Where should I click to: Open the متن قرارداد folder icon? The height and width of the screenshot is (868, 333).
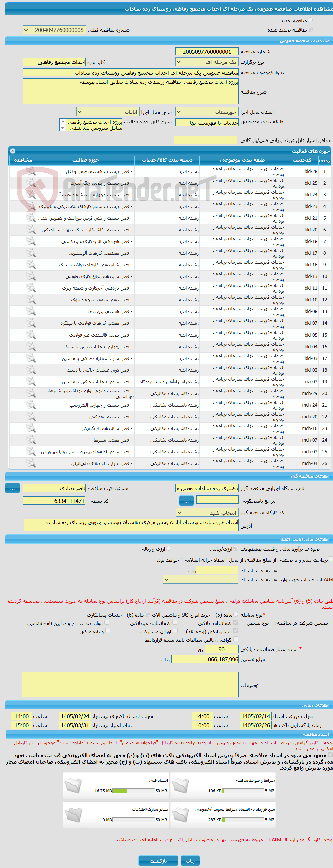(x=180, y=815)
